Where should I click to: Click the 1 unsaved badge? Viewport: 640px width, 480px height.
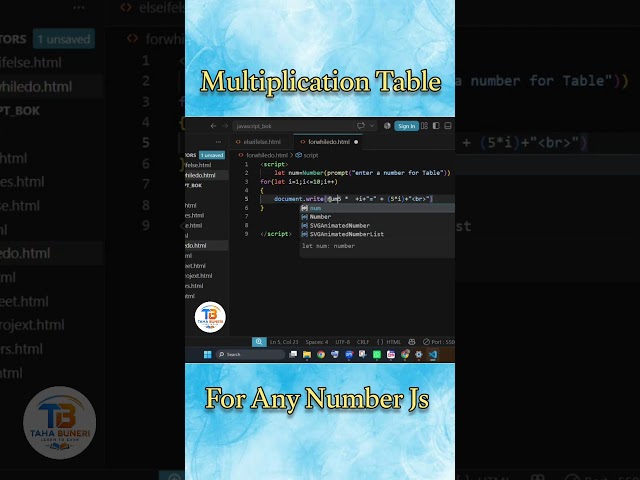click(x=212, y=155)
